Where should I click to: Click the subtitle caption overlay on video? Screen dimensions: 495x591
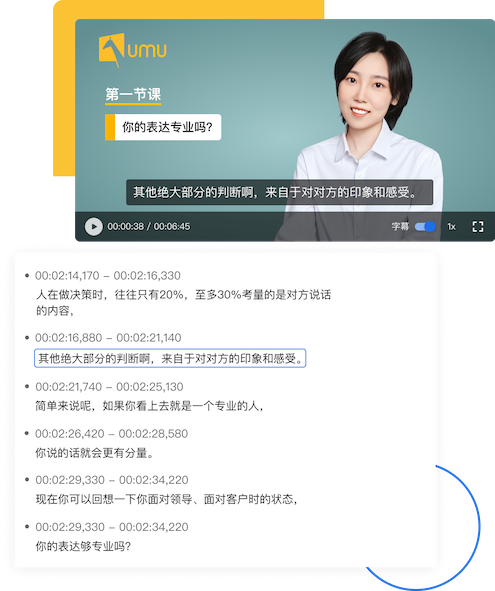279,193
